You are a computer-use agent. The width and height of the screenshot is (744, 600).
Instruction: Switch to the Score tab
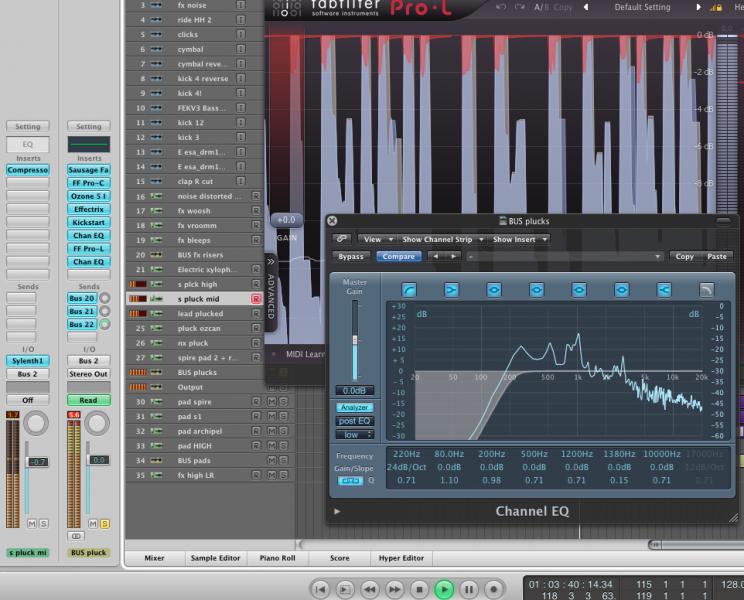point(340,558)
